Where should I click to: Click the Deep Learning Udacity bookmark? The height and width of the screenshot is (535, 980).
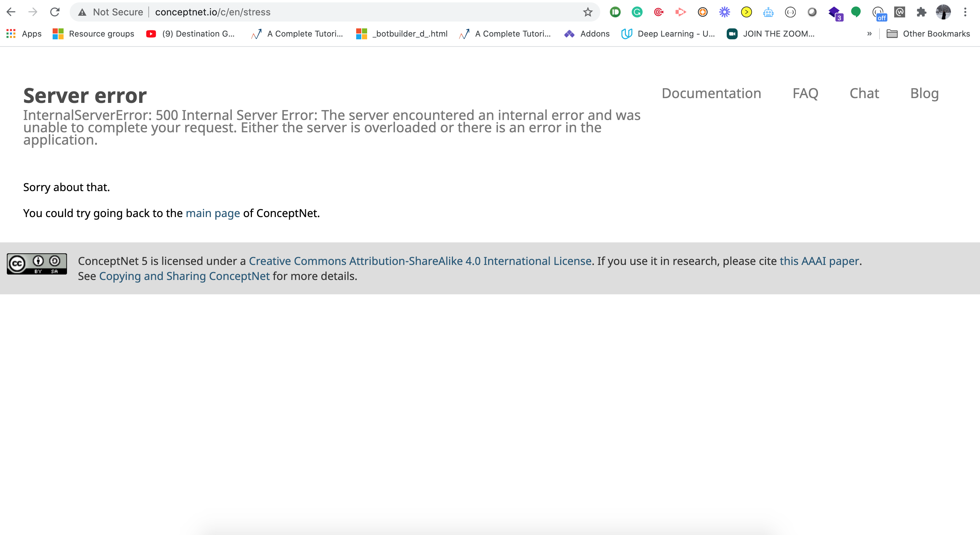click(668, 34)
